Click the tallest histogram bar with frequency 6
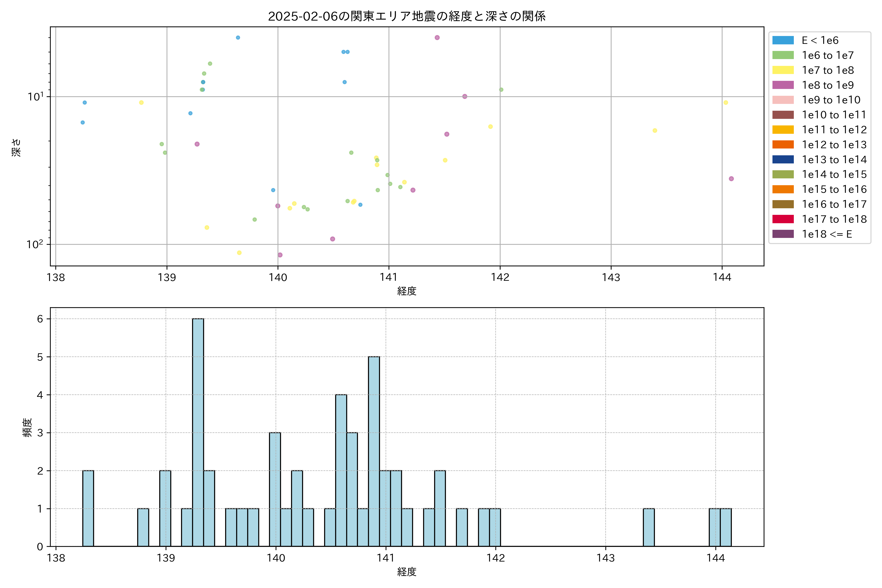 pyautogui.click(x=198, y=432)
